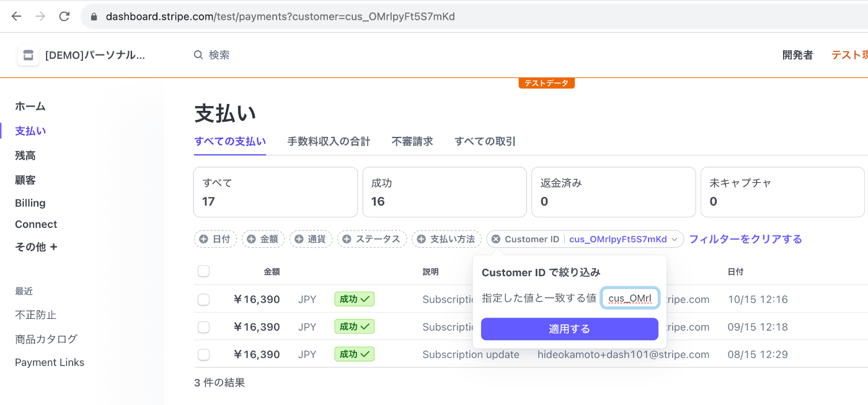
Task: Open the 支払い方法 filter dropdown
Action: pyautogui.click(x=446, y=239)
